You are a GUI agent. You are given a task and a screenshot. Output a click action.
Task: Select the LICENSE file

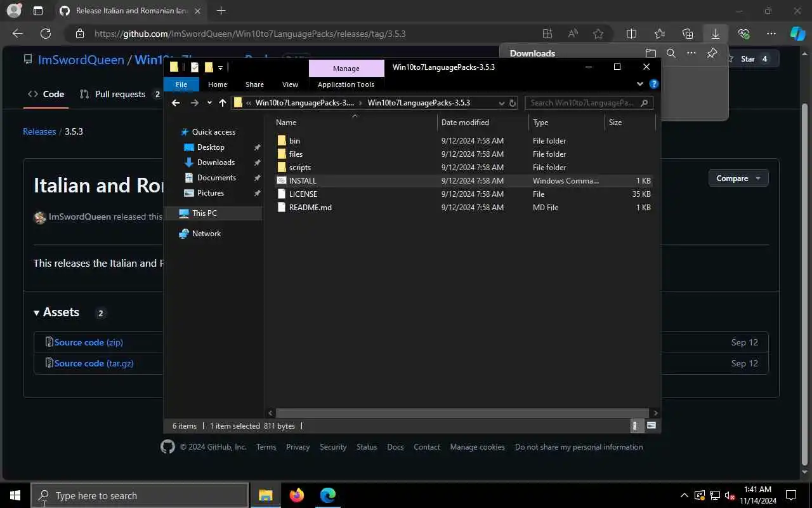(303, 194)
